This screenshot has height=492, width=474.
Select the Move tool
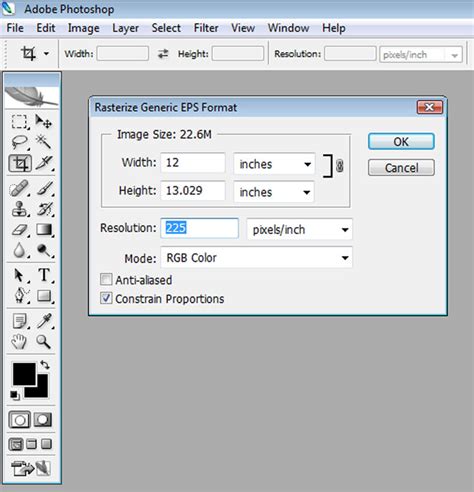pos(44,122)
